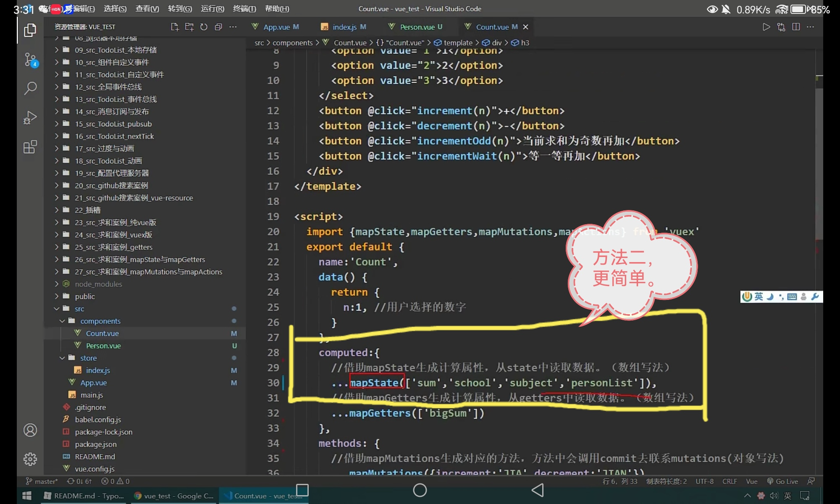
Task: Click the Split Editor icon
Action: point(795,27)
